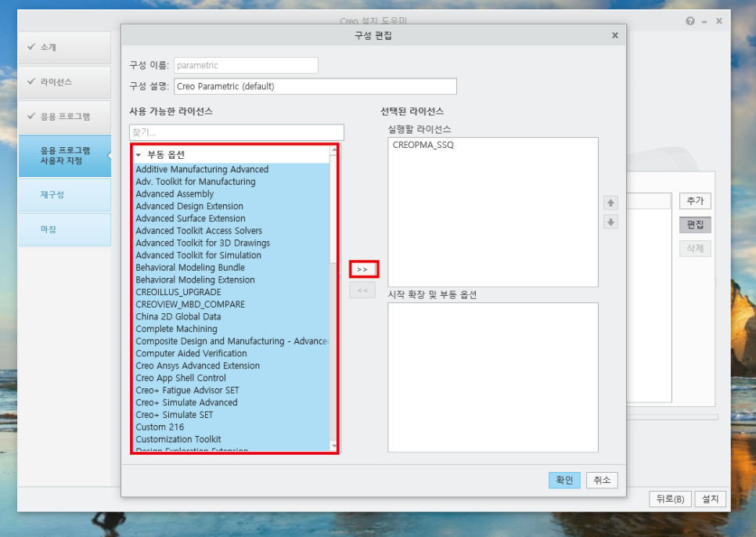The height and width of the screenshot is (537, 756).
Task: Click 편집 button in installer window
Action: click(x=695, y=225)
